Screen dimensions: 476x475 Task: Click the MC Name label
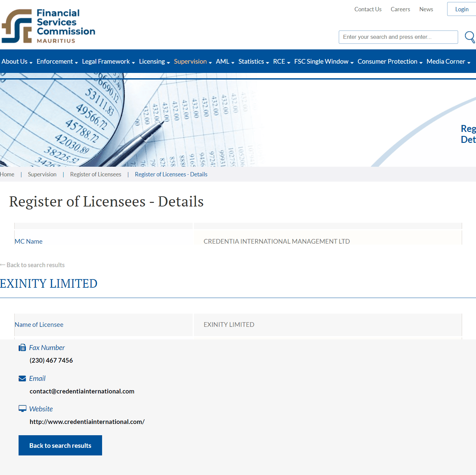(x=29, y=241)
